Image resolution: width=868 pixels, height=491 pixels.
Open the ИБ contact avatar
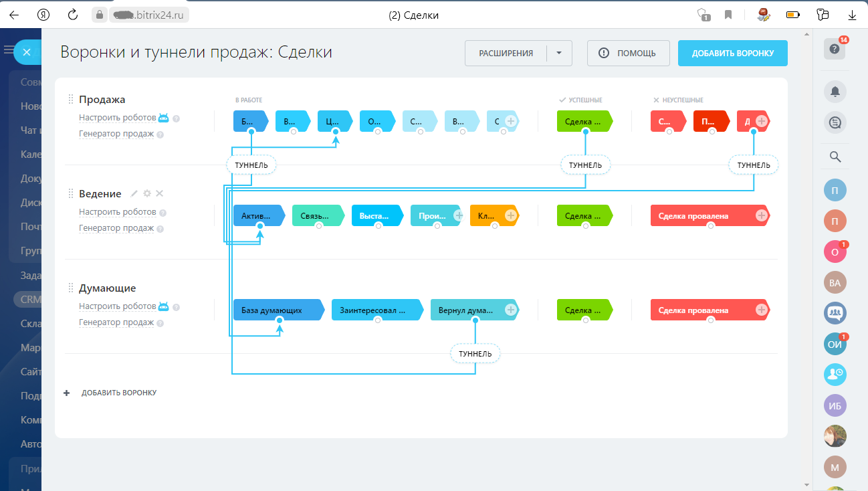pos(835,405)
